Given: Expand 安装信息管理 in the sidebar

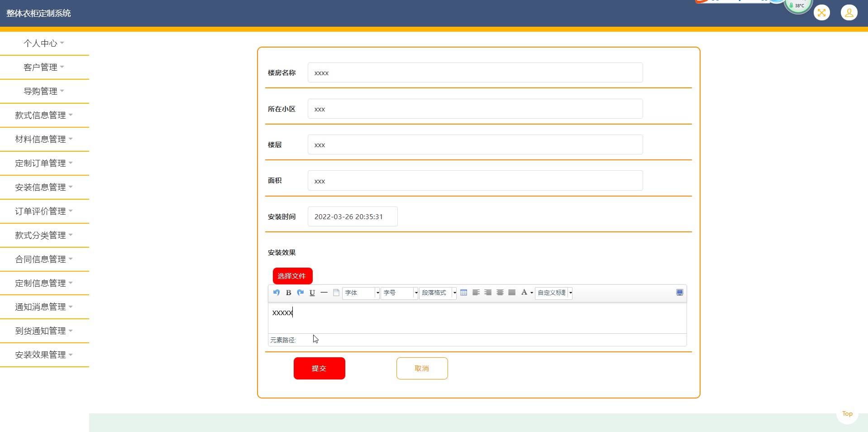Looking at the screenshot, I should tap(44, 187).
